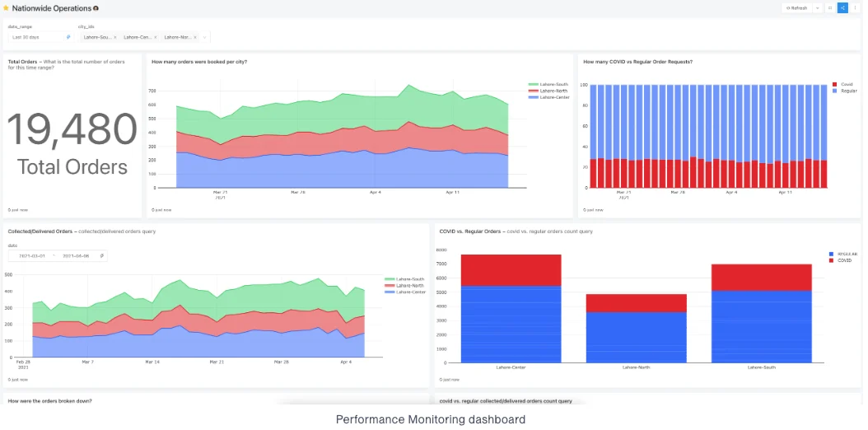
Task: Click the Lahore-Center stacked bar
Action: coord(511,309)
